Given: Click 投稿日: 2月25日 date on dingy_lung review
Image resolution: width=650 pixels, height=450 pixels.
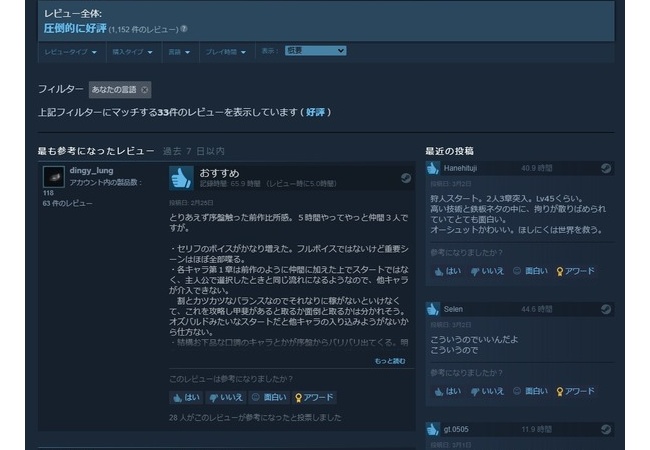Looking at the screenshot, I should click(x=191, y=203).
